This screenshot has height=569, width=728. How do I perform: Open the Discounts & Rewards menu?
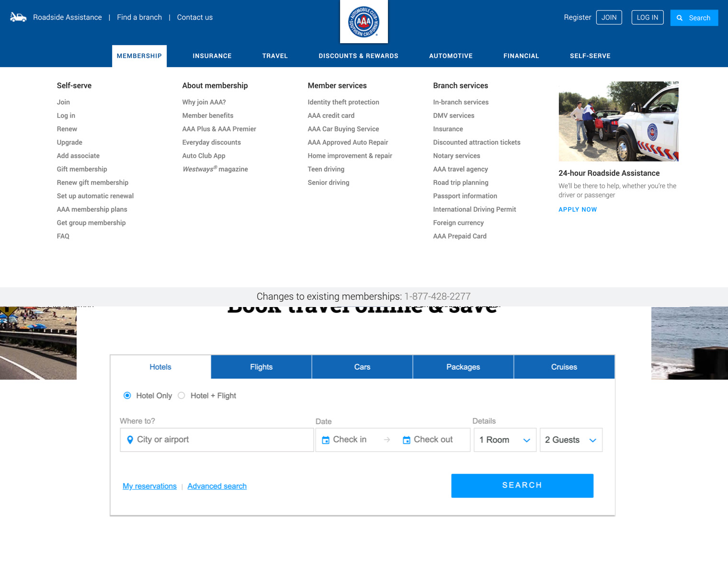(358, 56)
